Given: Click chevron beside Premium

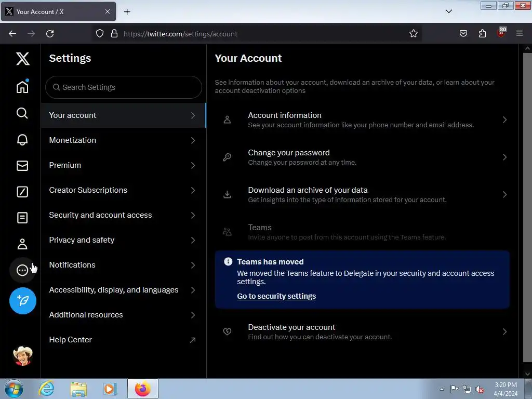Looking at the screenshot, I should (193, 165).
